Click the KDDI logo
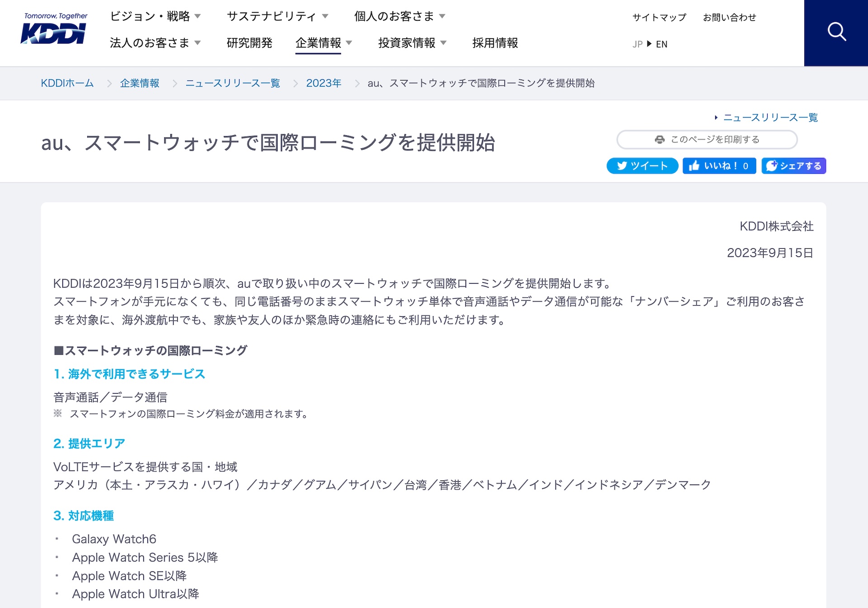Image resolution: width=868 pixels, height=608 pixels. (54, 28)
